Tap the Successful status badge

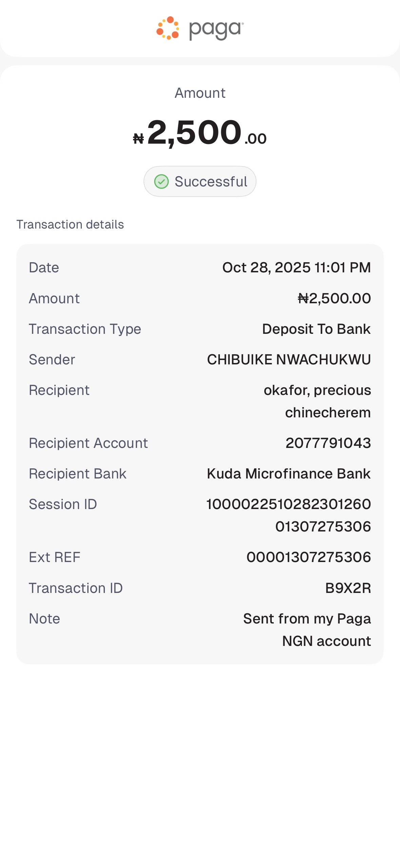pyautogui.click(x=200, y=181)
